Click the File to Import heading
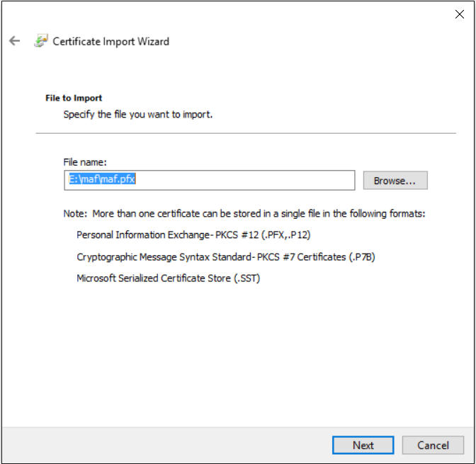 click(x=74, y=98)
